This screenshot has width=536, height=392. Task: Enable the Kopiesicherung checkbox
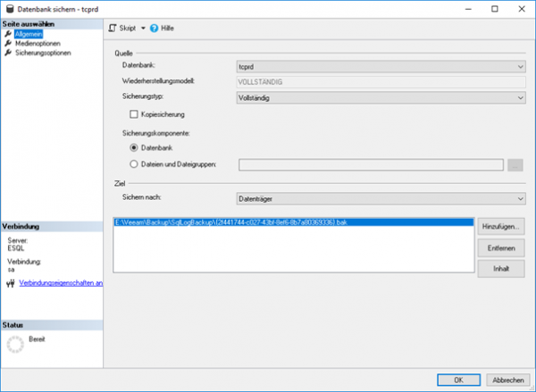[x=134, y=114]
